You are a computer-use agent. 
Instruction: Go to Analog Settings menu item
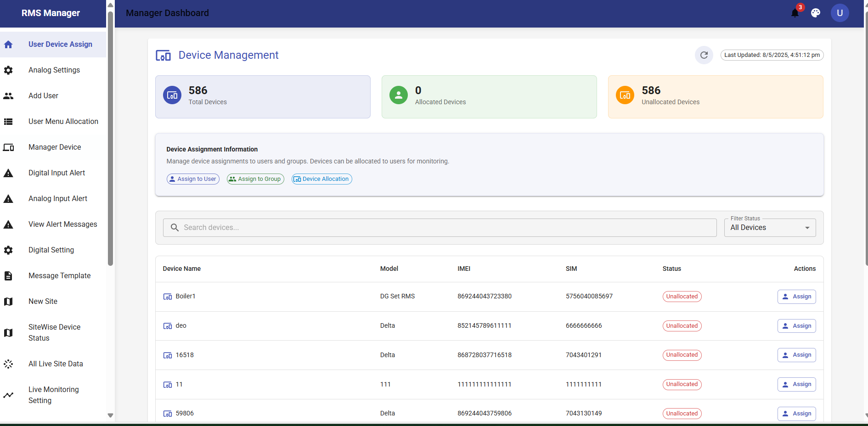[53, 70]
